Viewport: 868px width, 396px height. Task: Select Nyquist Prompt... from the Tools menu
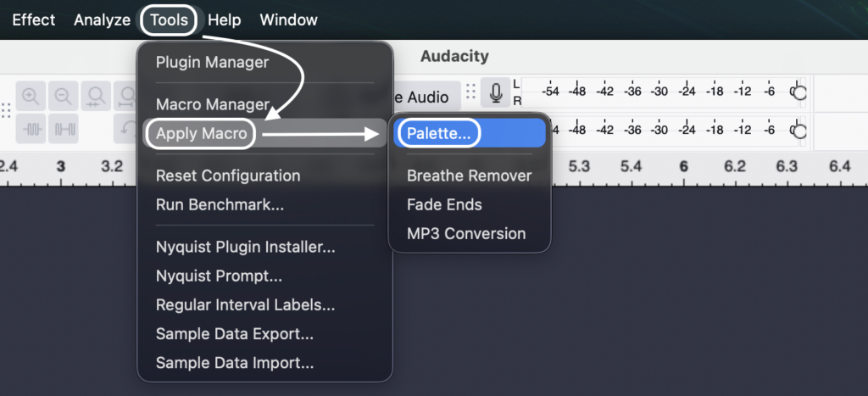[x=219, y=276]
